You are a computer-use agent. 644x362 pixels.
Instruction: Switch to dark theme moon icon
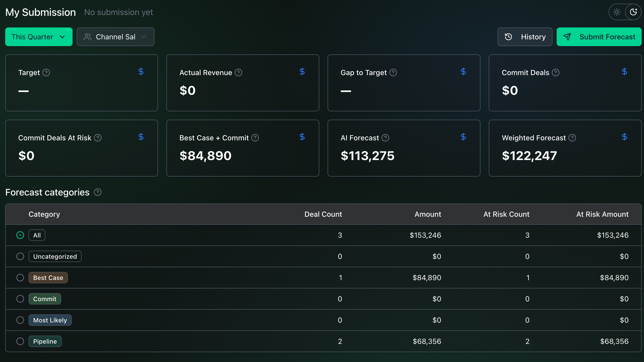pos(633,12)
